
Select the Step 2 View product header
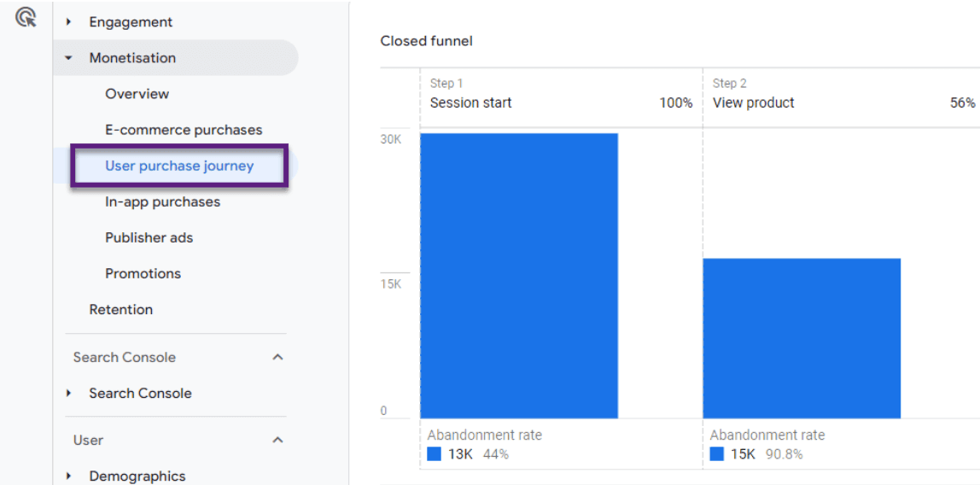tap(843, 96)
